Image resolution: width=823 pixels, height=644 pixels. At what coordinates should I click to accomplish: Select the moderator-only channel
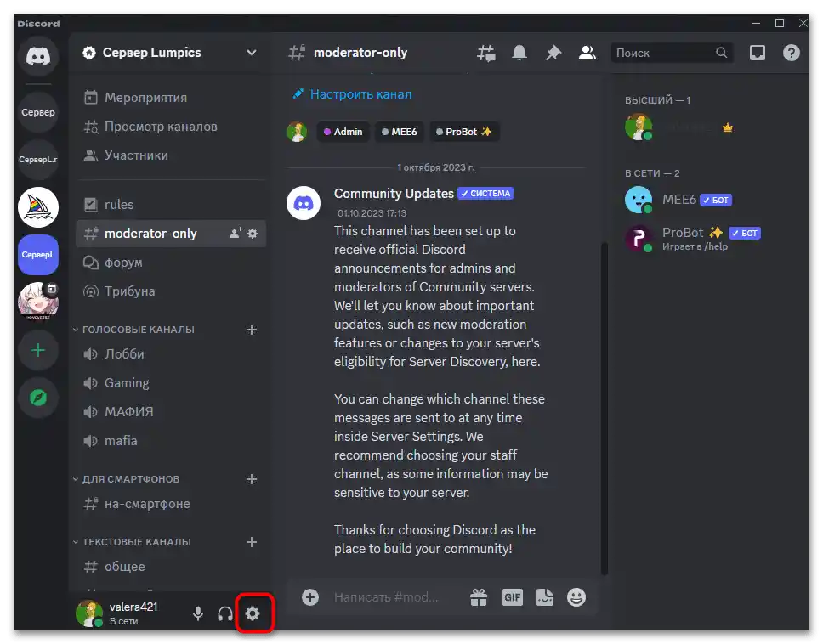pos(171,234)
